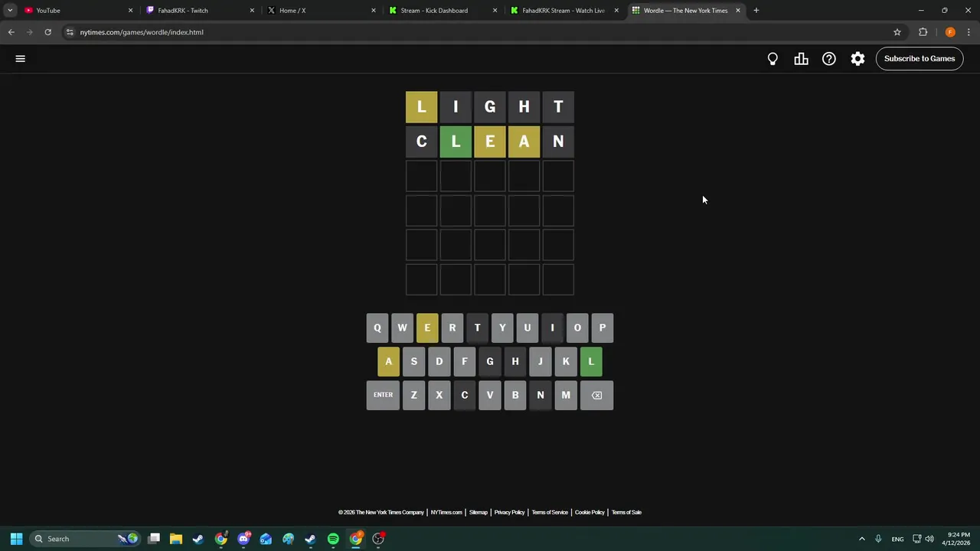Viewport: 980px width, 551px height.
Task: Click the Subscribe to Games button
Action: (x=920, y=59)
